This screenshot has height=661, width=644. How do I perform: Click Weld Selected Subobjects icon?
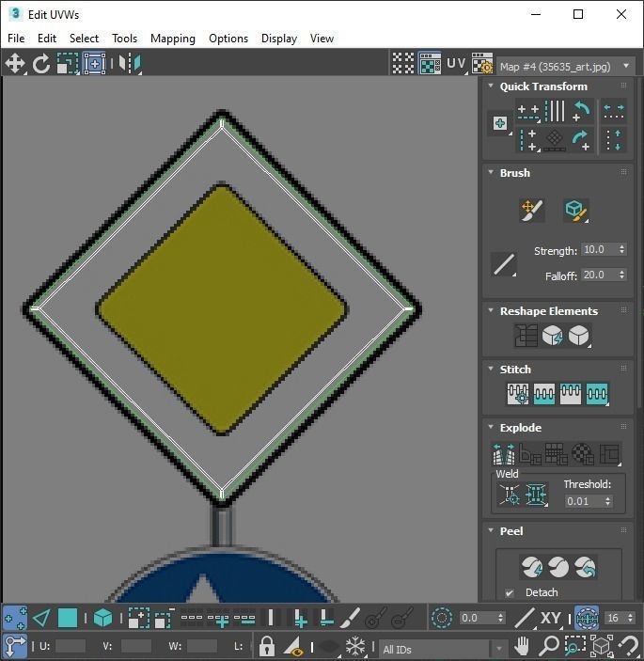click(x=536, y=495)
